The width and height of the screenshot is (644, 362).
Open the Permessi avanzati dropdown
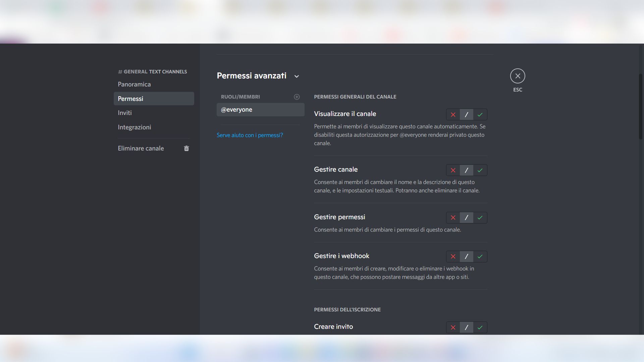point(297,76)
